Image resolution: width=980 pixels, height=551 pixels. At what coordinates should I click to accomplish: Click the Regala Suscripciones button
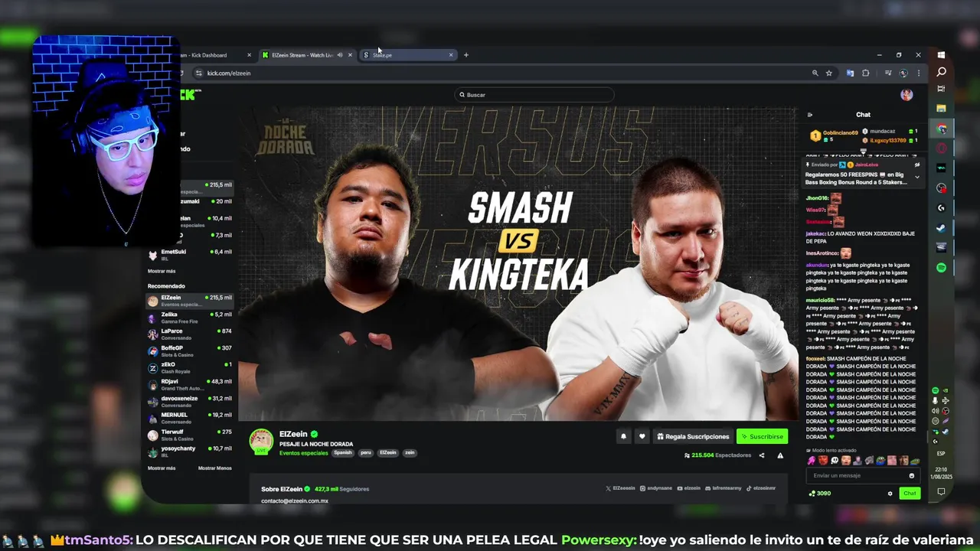(693, 436)
